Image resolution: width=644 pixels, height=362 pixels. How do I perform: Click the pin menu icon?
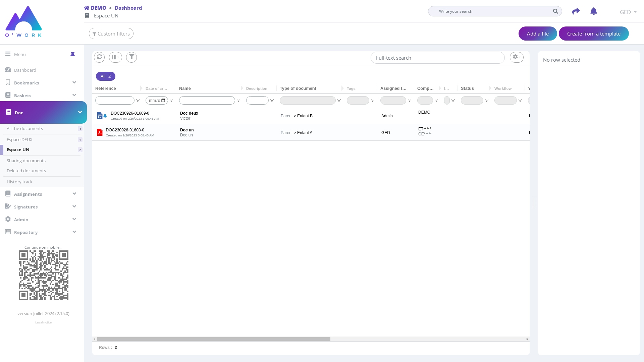72,54
